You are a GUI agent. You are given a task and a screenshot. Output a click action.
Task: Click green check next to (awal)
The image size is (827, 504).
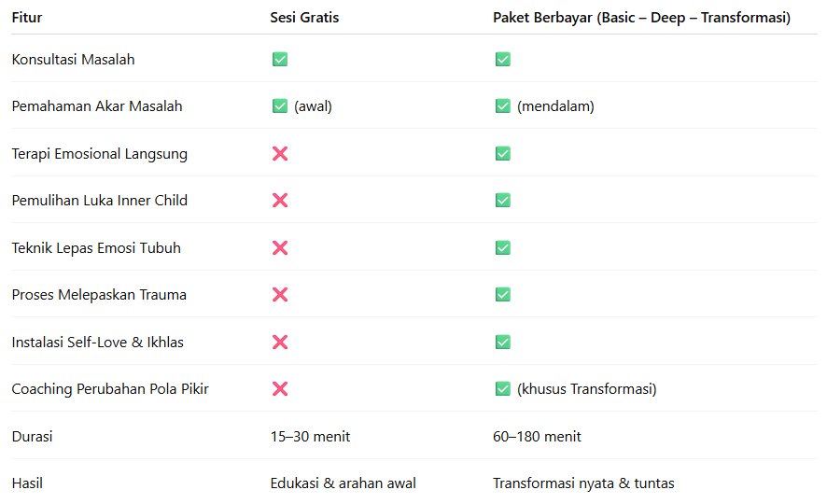[280, 106]
